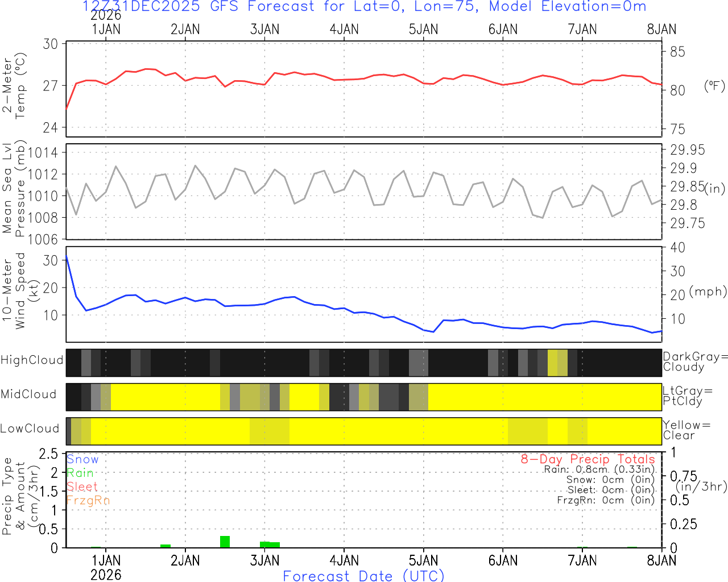Screen dimensions: 728x582
Task: Click the blue Snow legend label
Action: 82,459
